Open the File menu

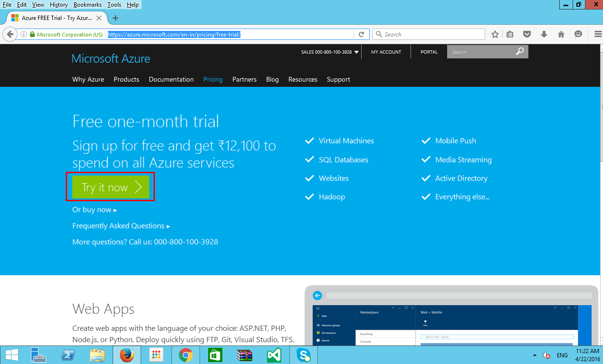[7, 4]
